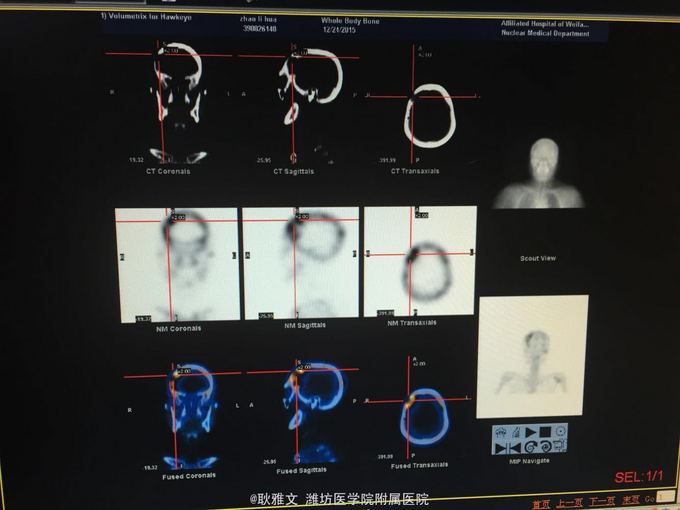This screenshot has width=680, height=510.
Task: Select the NM Sagittals image view
Action: (x=300, y=263)
